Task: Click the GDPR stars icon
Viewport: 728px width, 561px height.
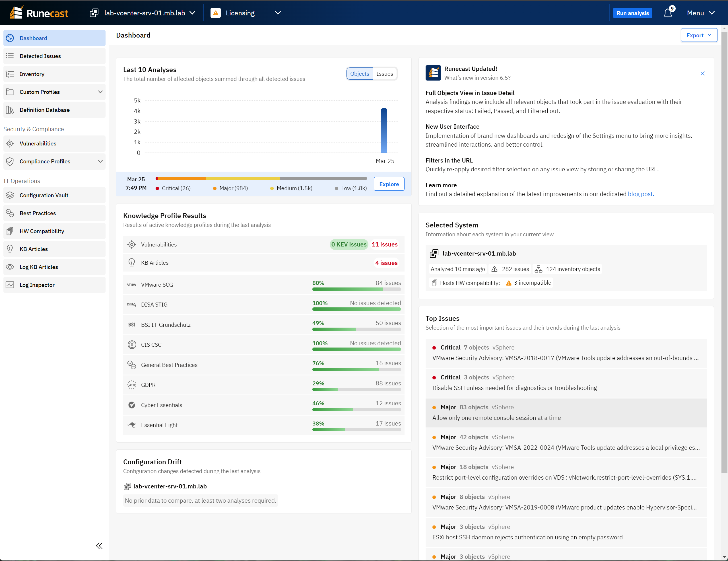Action: pyautogui.click(x=132, y=385)
